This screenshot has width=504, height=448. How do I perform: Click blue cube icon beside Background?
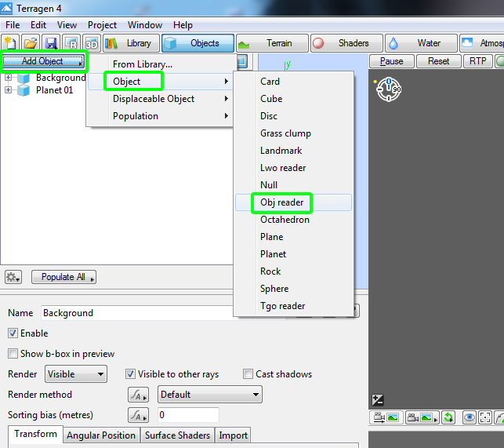[x=24, y=78]
